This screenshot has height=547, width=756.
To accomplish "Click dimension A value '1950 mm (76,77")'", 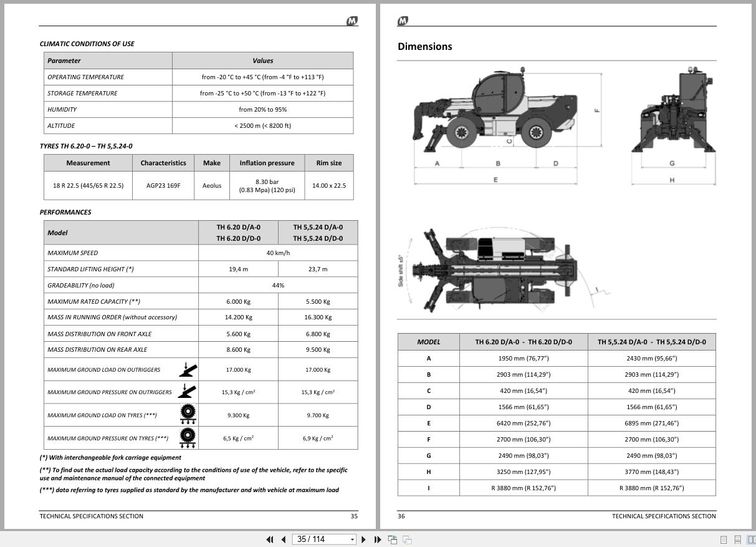I will click(x=524, y=358).
